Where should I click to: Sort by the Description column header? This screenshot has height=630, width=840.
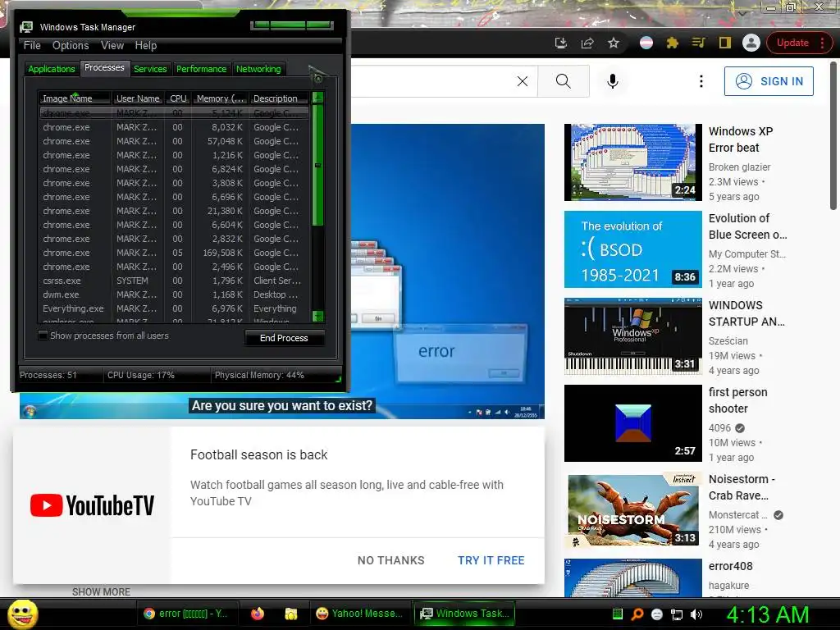[279, 98]
